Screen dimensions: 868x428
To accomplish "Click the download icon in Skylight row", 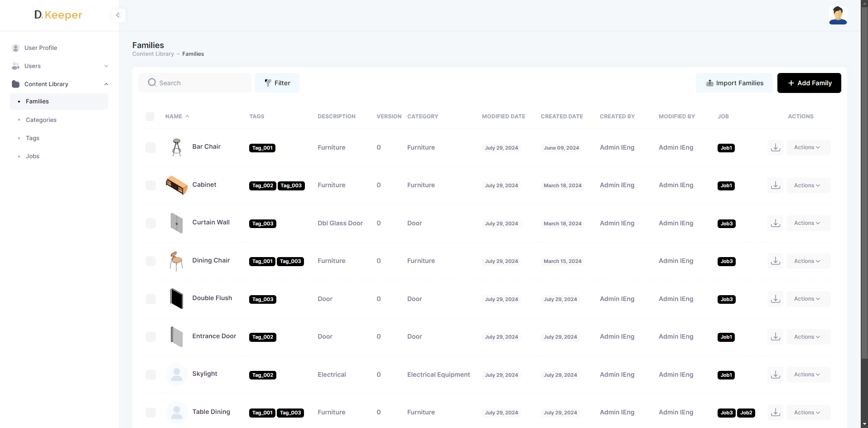I will point(775,375).
